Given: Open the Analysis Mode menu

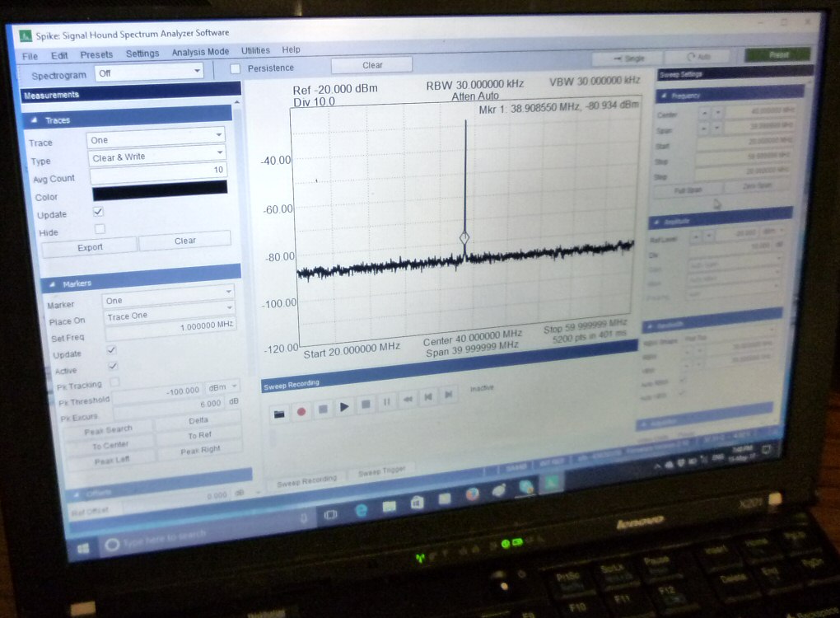Looking at the screenshot, I should pyautogui.click(x=200, y=52).
